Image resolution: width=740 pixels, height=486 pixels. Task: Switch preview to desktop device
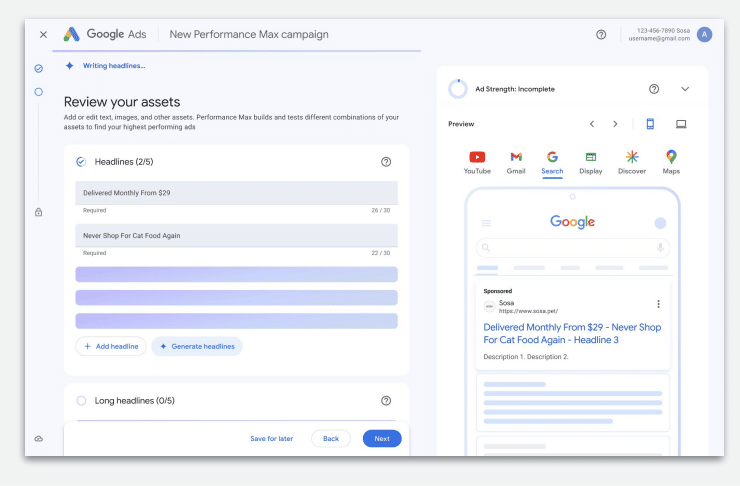tap(681, 124)
